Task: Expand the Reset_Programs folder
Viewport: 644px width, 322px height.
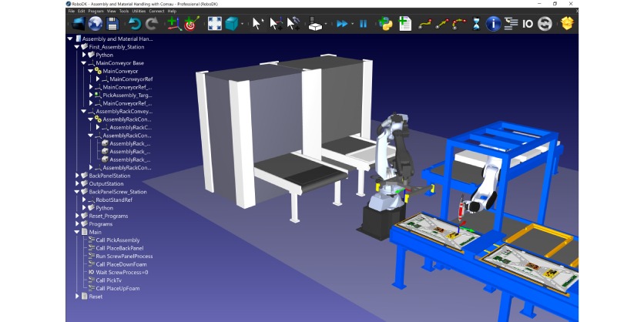Action: [77, 216]
